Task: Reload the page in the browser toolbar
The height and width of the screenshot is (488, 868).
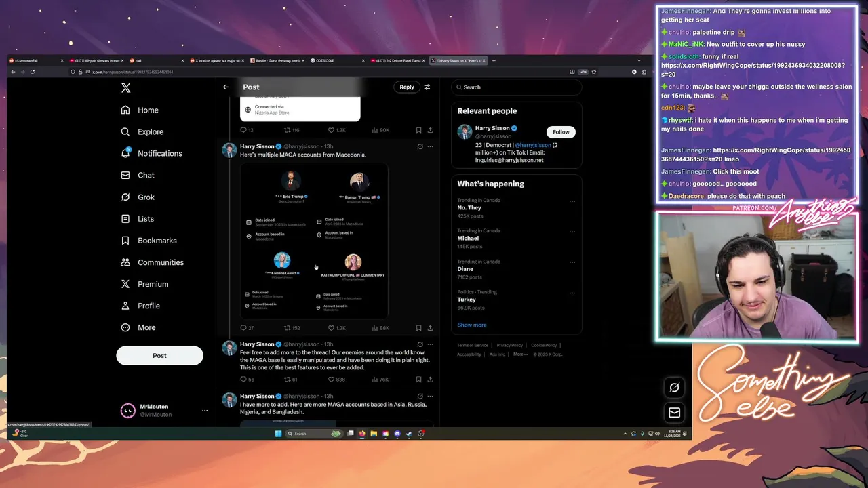Action: coord(32,72)
